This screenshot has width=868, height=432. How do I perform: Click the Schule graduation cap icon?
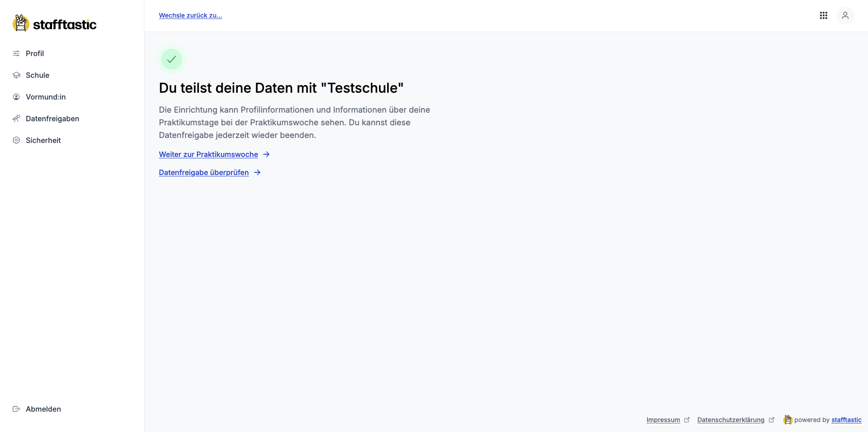16,75
